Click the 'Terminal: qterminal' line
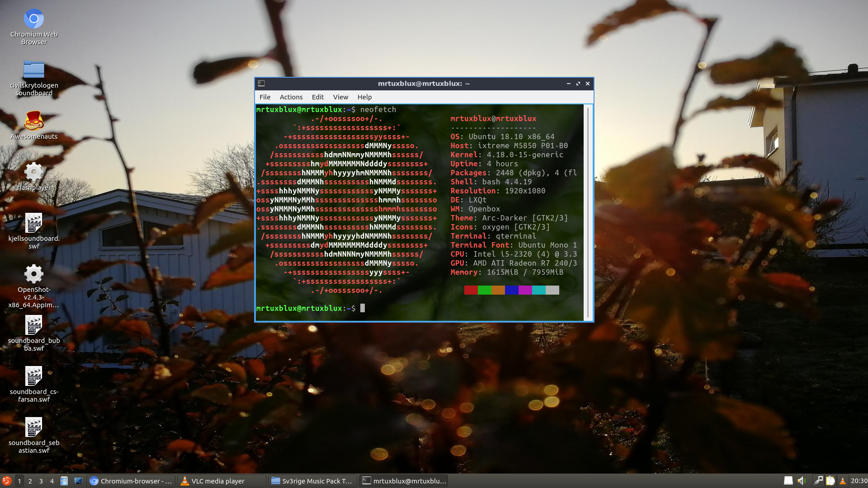The width and height of the screenshot is (868, 488). [493, 236]
